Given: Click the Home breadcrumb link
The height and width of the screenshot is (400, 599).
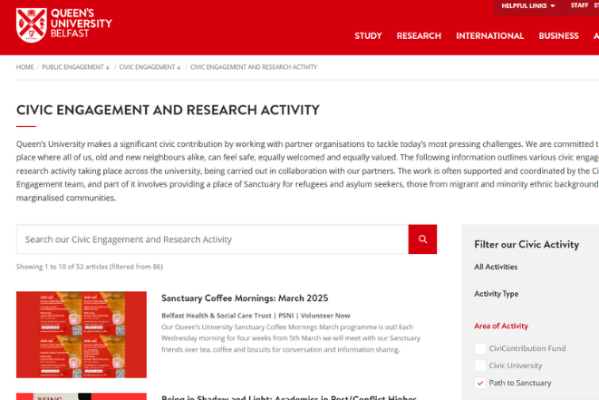Looking at the screenshot, I should pos(25,67).
